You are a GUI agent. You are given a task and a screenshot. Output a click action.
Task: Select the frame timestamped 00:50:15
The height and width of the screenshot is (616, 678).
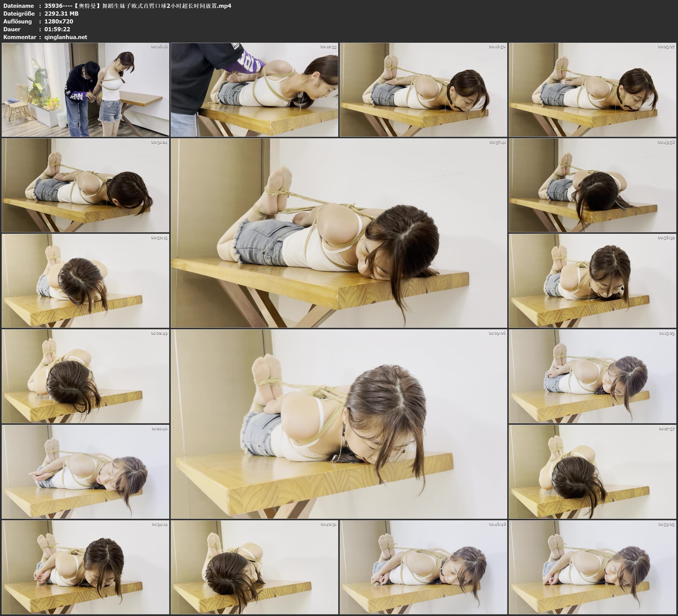[x=85, y=281]
